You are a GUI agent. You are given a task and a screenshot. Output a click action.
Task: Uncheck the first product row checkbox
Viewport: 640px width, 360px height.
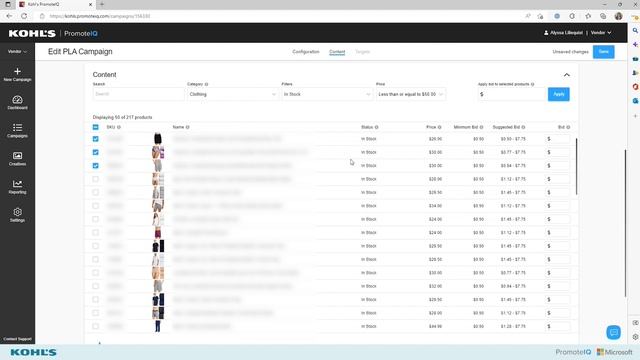96,139
